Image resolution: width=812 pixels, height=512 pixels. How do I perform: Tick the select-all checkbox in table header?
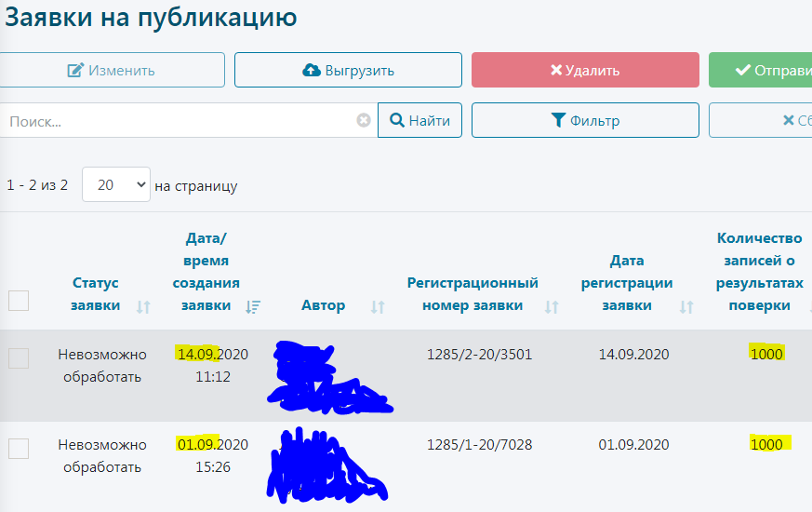(19, 300)
